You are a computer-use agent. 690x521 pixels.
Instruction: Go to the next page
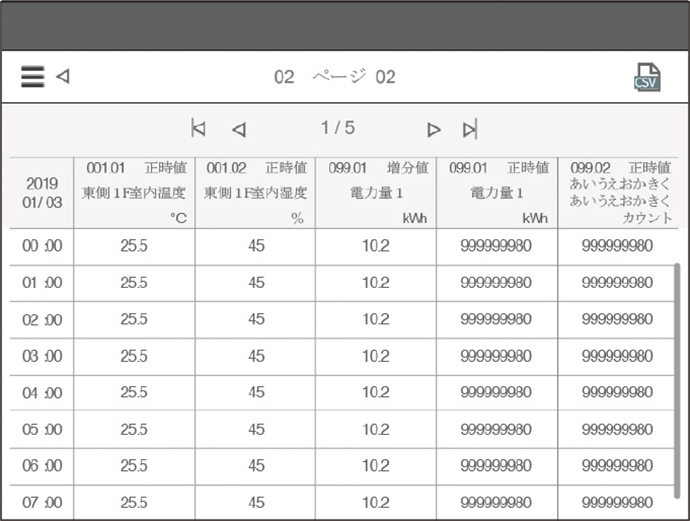[x=433, y=129]
